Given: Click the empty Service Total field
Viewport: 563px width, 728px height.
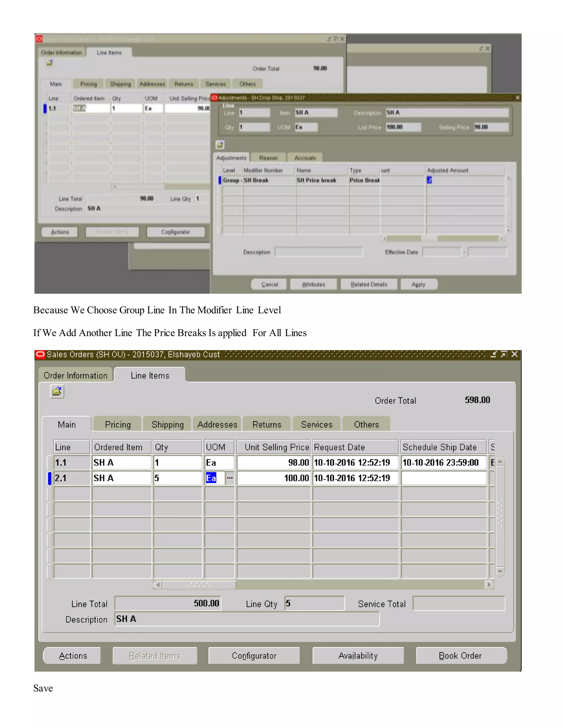Looking at the screenshot, I should (459, 603).
